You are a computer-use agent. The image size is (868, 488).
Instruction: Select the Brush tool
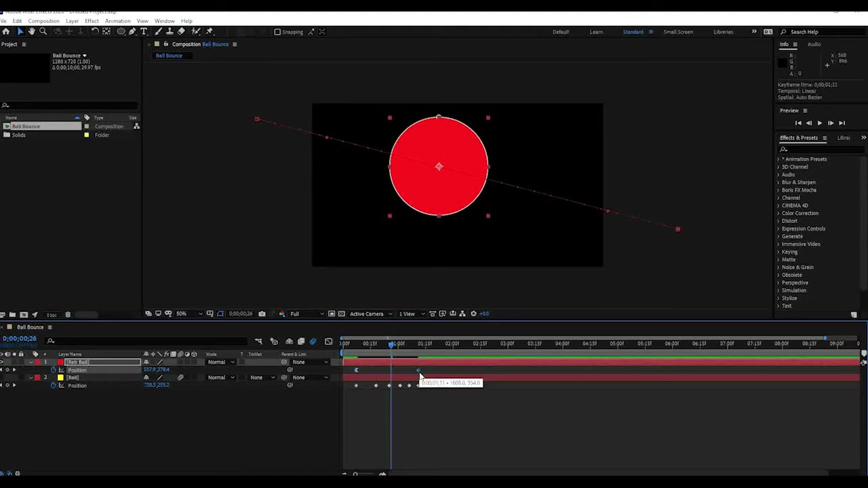(158, 31)
